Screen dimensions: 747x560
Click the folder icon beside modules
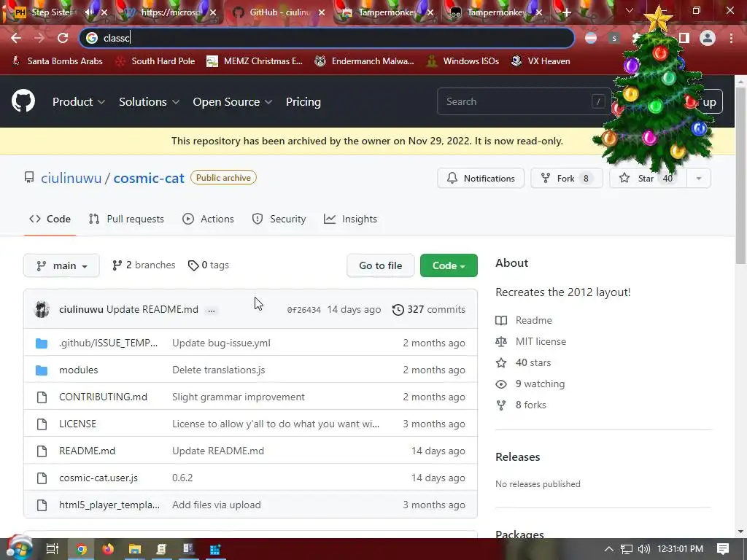click(42, 370)
